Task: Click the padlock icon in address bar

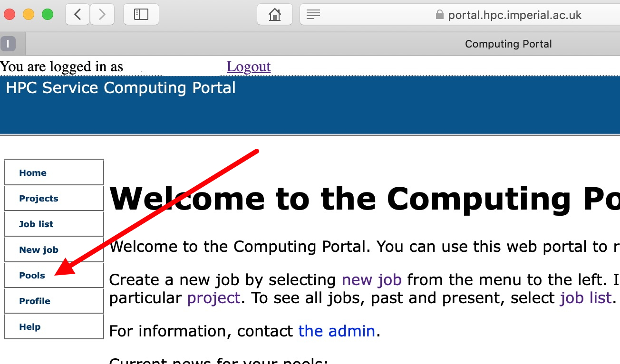Action: tap(439, 15)
